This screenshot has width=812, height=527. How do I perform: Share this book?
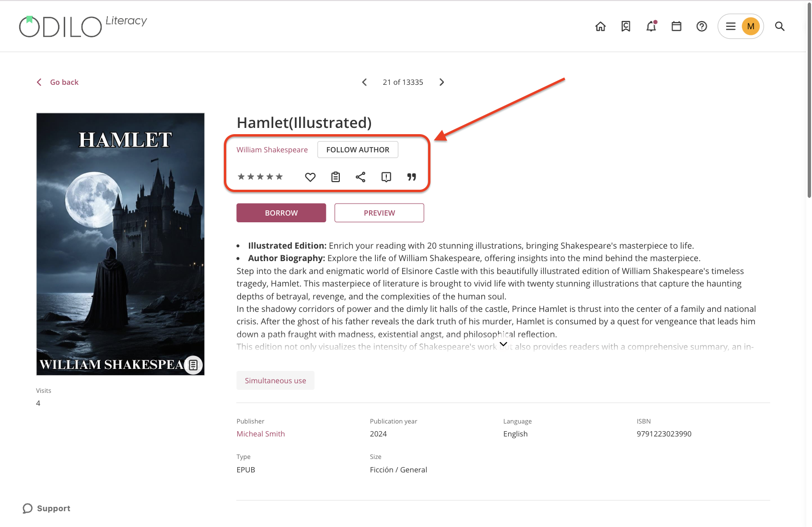tap(360, 177)
